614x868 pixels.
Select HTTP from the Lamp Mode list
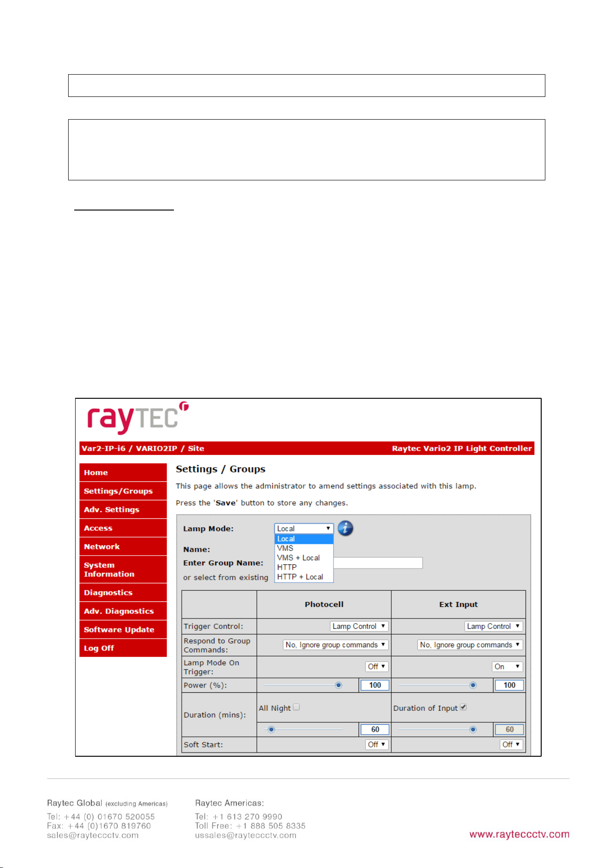(304, 567)
